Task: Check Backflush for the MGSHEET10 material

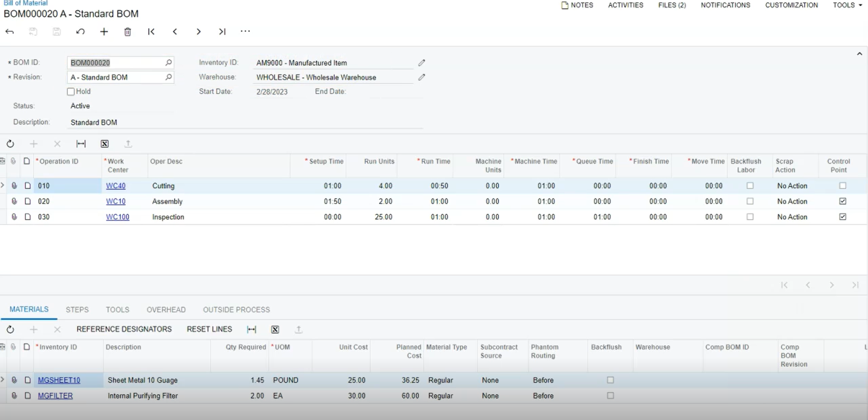Action: pyautogui.click(x=610, y=380)
